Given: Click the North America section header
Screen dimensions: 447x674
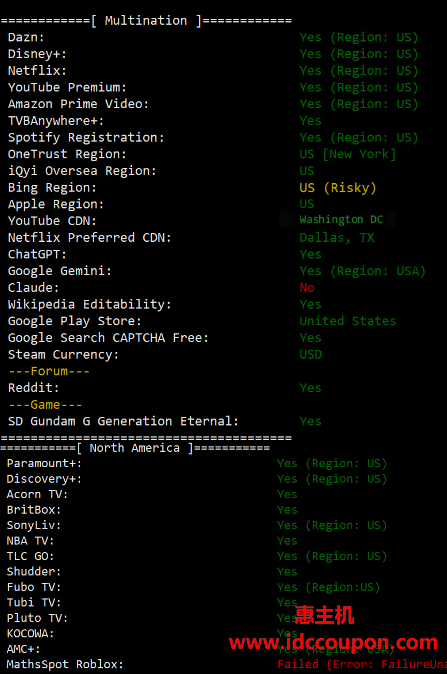Looking at the screenshot, I should point(135,448).
